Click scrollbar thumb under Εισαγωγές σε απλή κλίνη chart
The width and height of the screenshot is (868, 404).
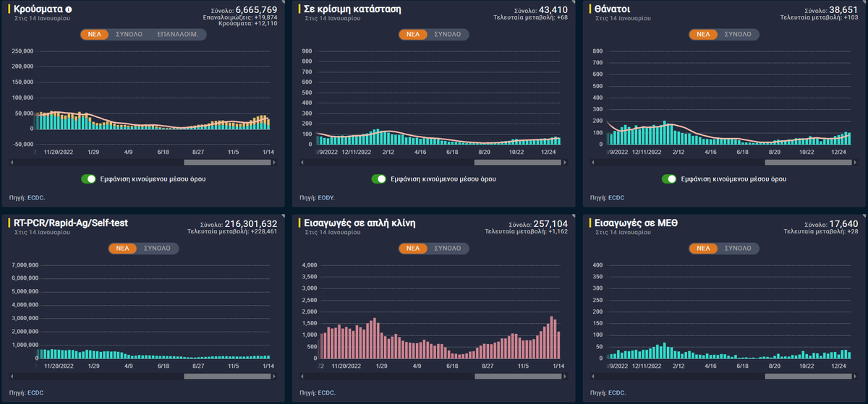pyautogui.click(x=516, y=377)
